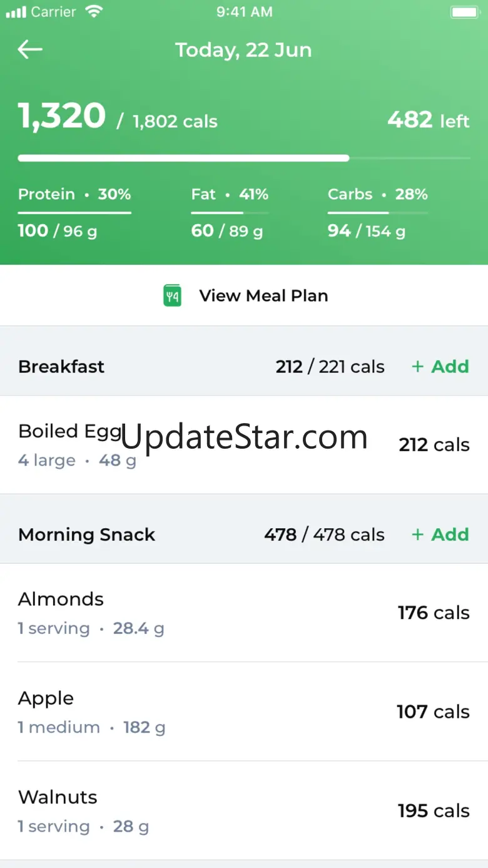Open the Almonds food entry
This screenshot has width=488, height=868.
coord(244,613)
